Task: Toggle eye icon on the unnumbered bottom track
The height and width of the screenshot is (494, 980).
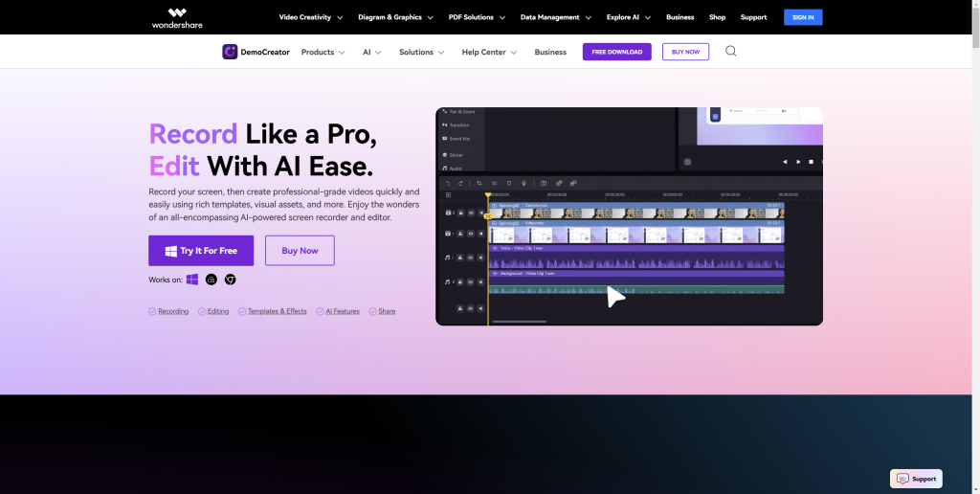Action: pyautogui.click(x=471, y=308)
